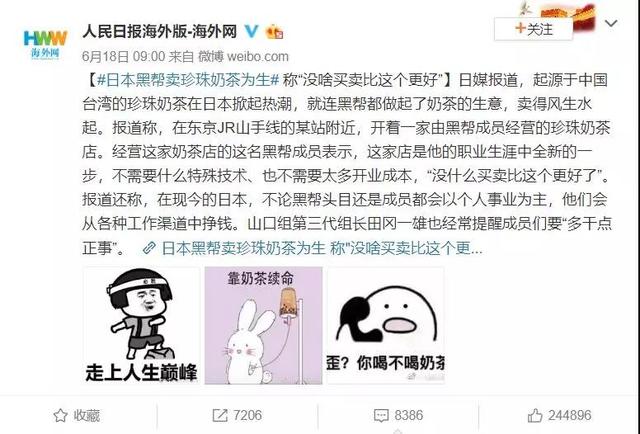Click the HWW 海外网 profile avatar

point(45,44)
